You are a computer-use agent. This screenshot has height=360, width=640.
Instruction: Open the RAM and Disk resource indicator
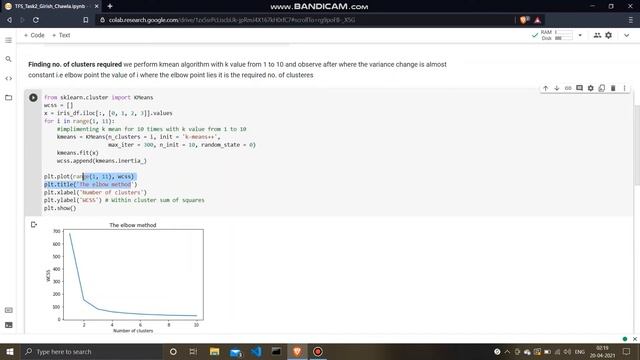coord(557,35)
